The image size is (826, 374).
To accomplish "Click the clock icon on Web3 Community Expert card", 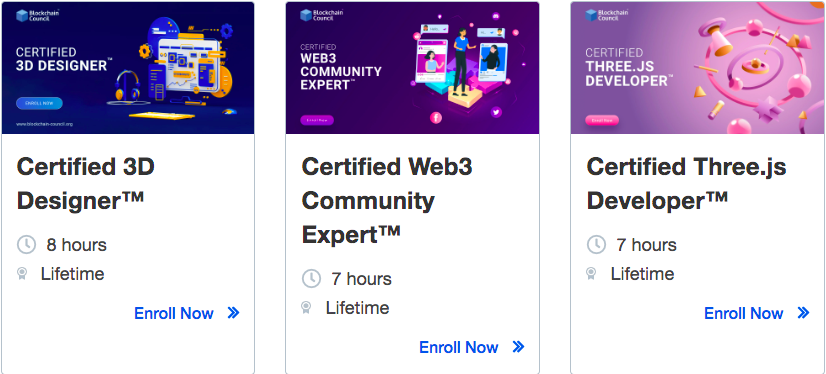I will coord(311,278).
